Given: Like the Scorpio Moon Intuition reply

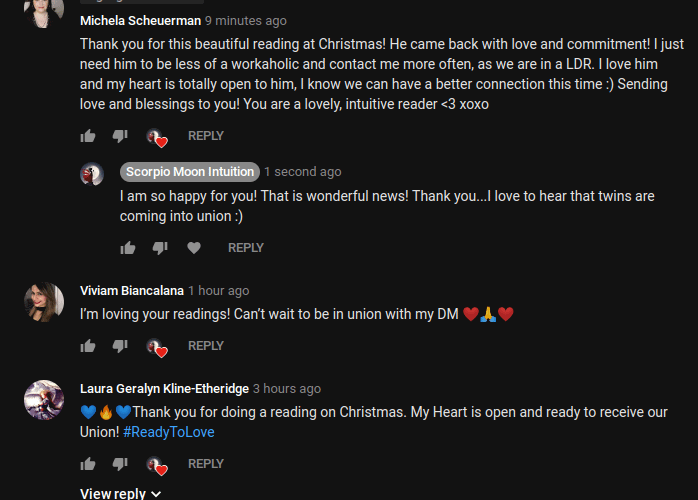Looking at the screenshot, I should (x=128, y=248).
